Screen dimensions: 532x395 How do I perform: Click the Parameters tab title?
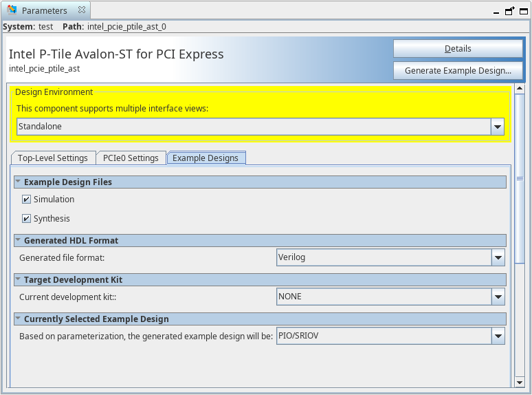point(45,11)
